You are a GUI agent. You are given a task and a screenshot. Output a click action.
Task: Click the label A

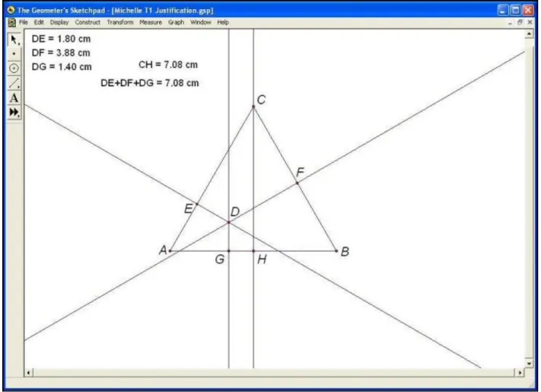click(x=163, y=250)
